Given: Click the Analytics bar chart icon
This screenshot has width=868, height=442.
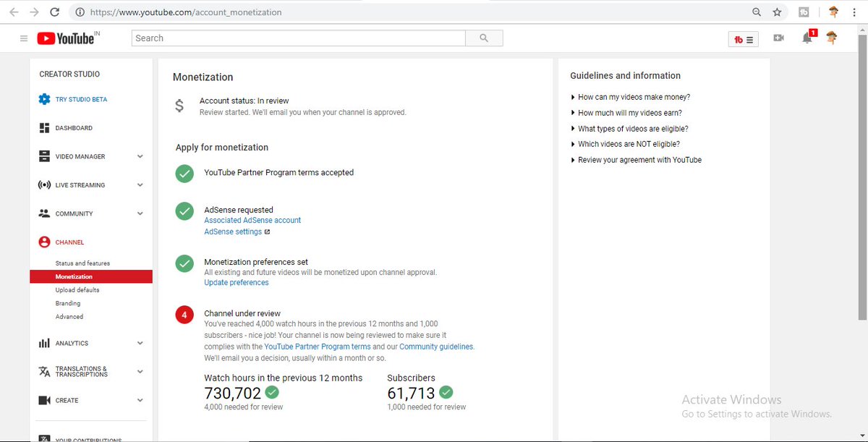Looking at the screenshot, I should pyautogui.click(x=44, y=343).
